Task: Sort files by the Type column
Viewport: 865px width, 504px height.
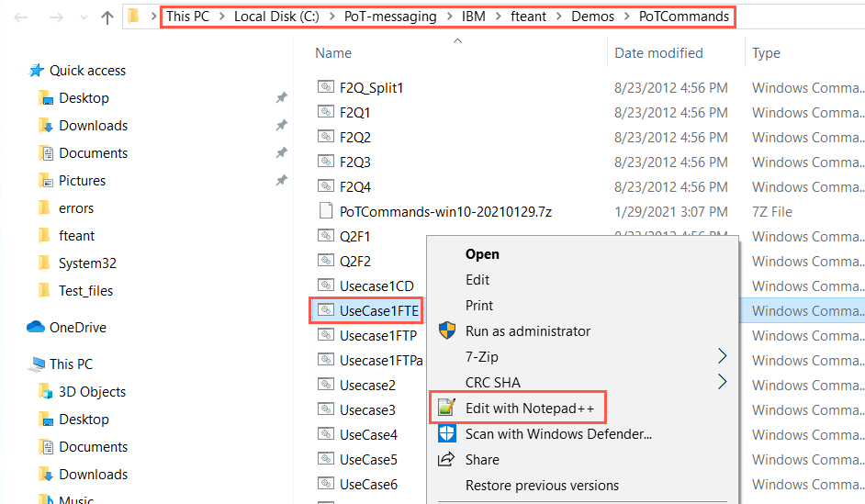Action: [766, 53]
